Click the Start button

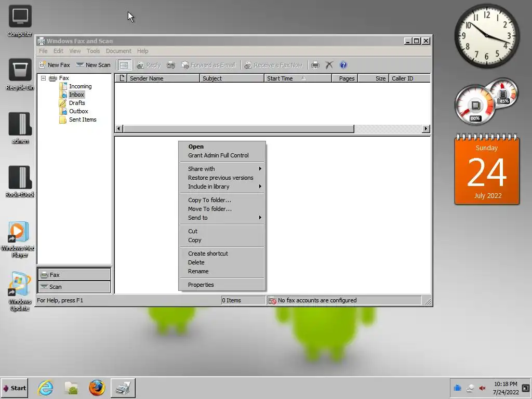(x=15, y=388)
